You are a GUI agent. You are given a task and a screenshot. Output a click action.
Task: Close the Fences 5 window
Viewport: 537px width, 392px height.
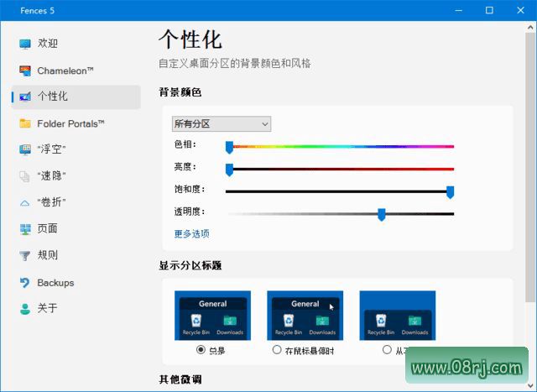pos(520,10)
